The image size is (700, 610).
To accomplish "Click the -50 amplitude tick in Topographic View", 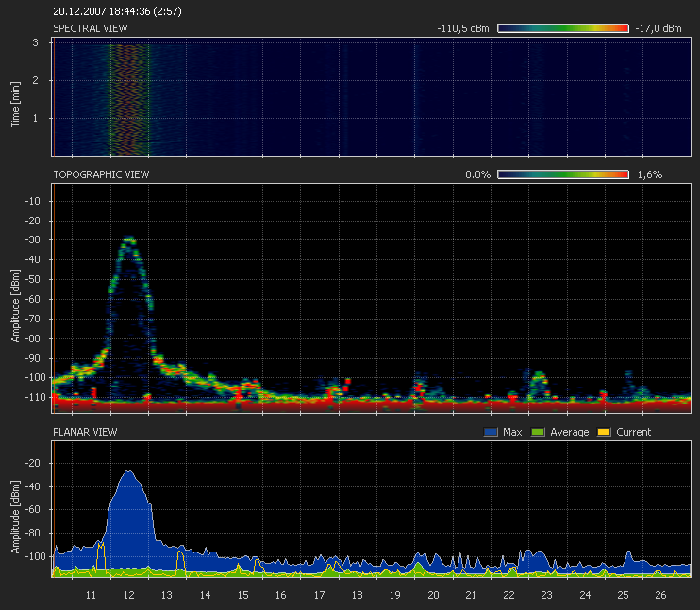I will 32,279.
